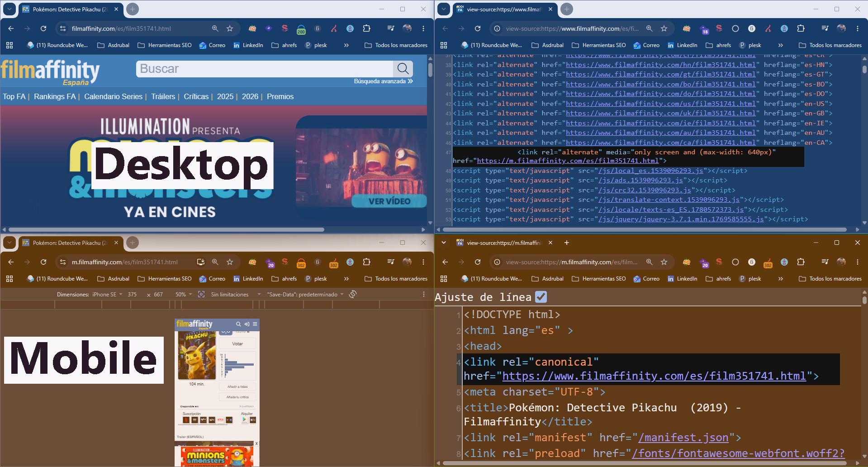The width and height of the screenshot is (868, 467).
Task: Open the hamburger menu in mobile filmaffinity header
Action: pos(255,324)
